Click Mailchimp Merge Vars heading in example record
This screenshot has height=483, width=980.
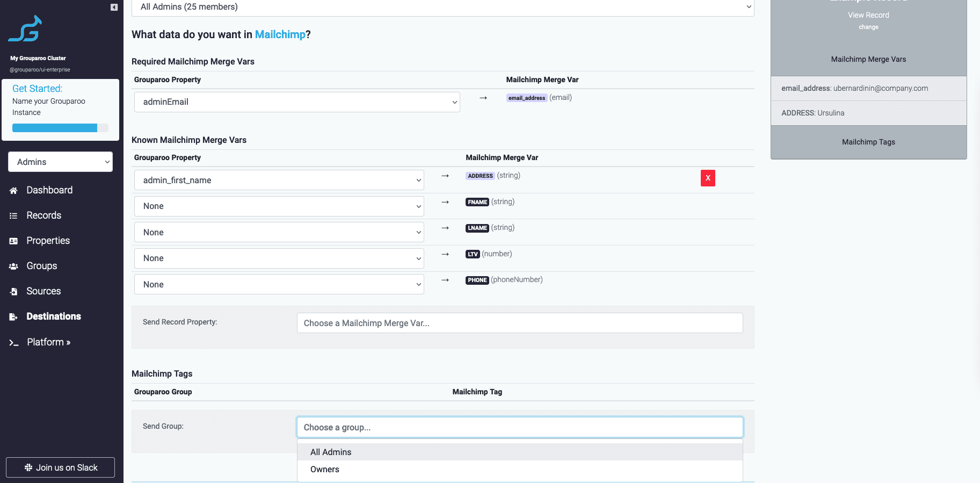[x=868, y=59]
